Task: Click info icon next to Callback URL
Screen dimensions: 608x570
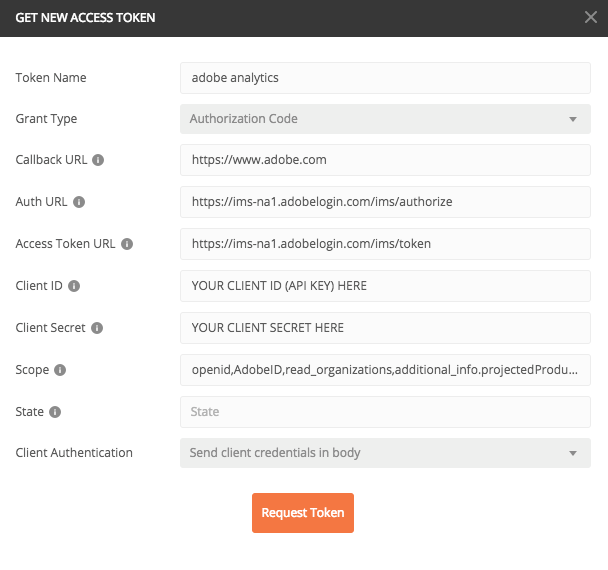Action: click(x=98, y=160)
